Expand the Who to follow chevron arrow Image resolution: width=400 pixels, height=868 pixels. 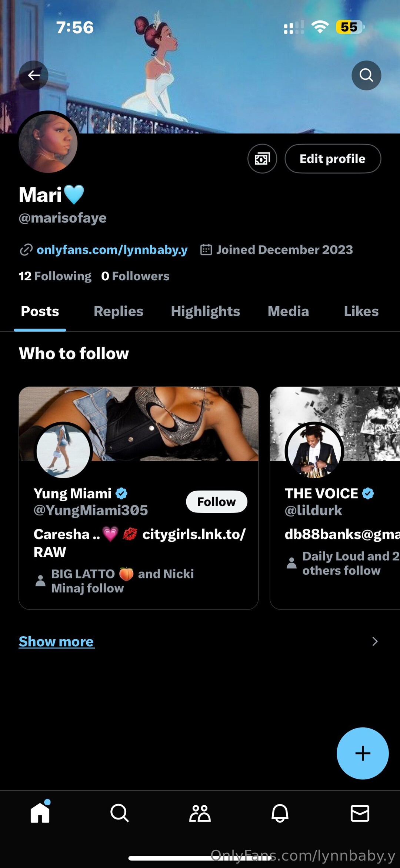click(375, 641)
